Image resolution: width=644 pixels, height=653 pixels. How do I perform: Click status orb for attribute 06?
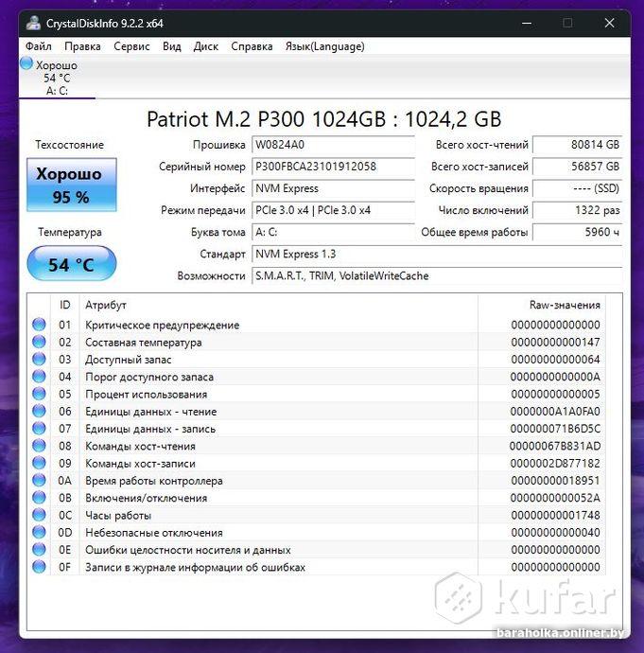pos(39,411)
